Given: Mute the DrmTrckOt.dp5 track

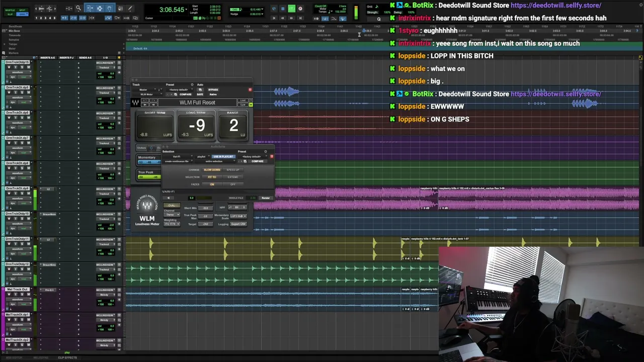Looking at the screenshot, I should [x=28, y=93].
